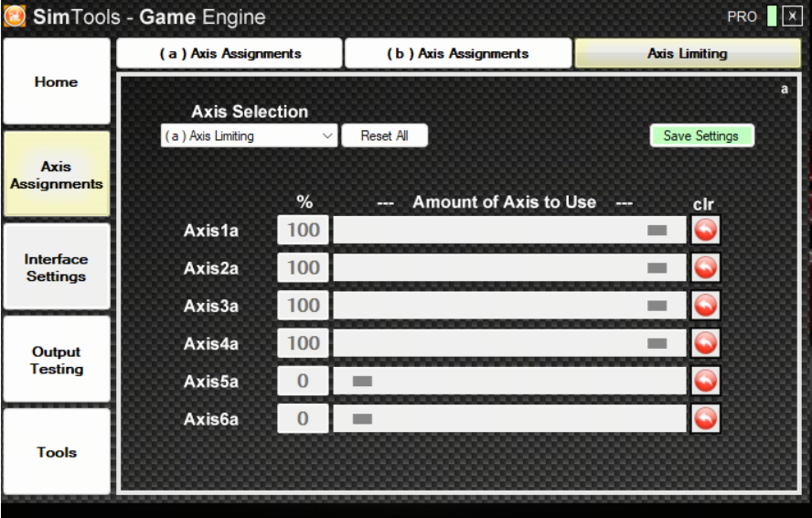The height and width of the screenshot is (518, 812).
Task: Click the Save Settings button
Action: click(701, 136)
